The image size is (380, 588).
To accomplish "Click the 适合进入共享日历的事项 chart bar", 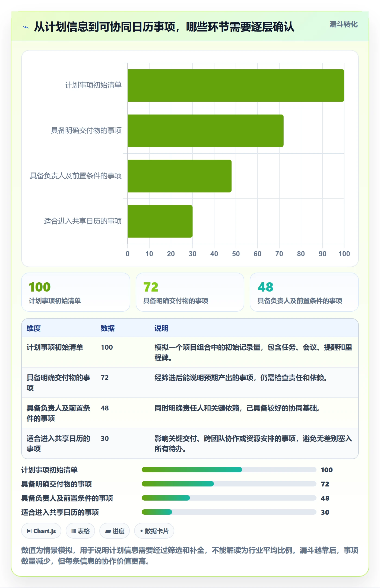I will click(x=160, y=221).
